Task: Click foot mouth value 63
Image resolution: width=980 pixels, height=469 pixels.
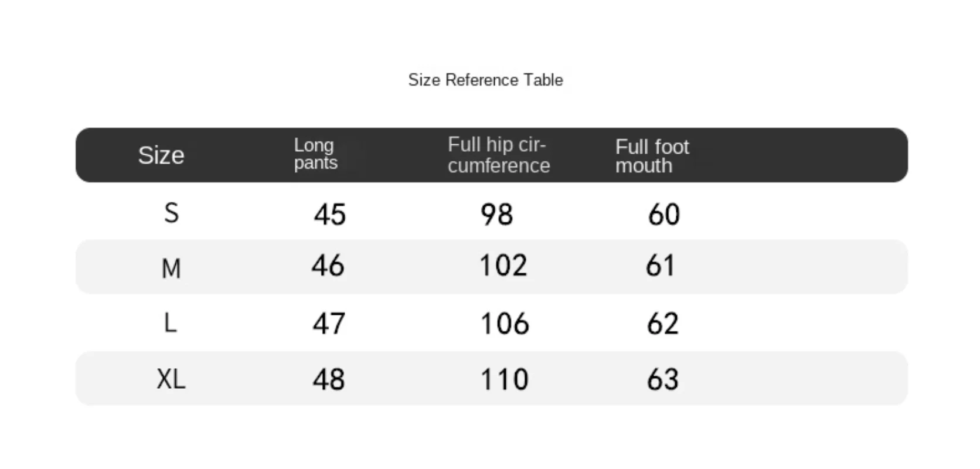Action: click(662, 379)
